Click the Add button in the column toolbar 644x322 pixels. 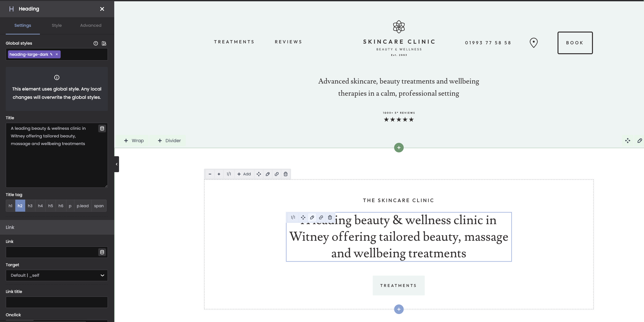click(x=244, y=174)
